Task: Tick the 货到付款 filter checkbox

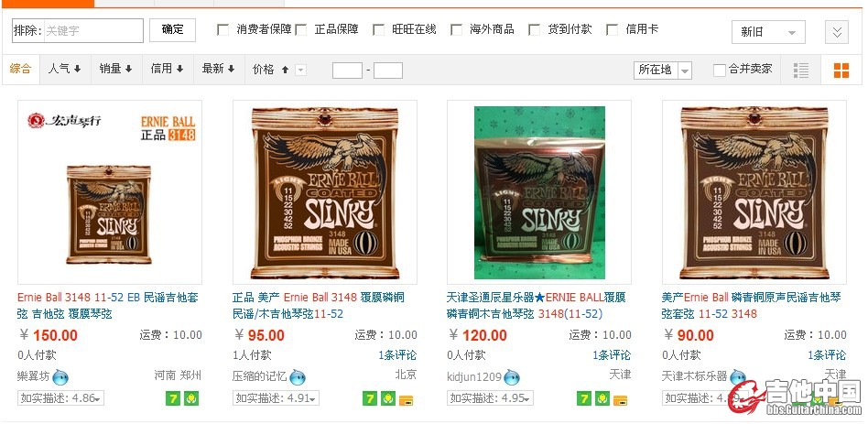Action: point(534,30)
